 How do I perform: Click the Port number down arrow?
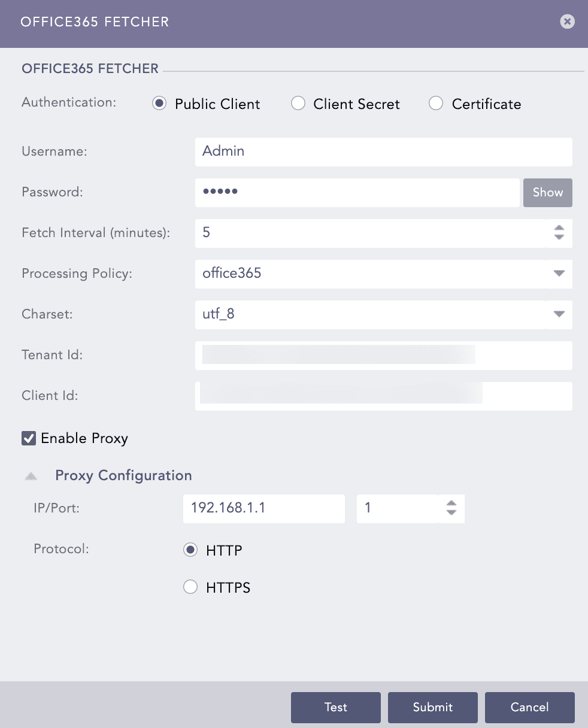coord(451,514)
